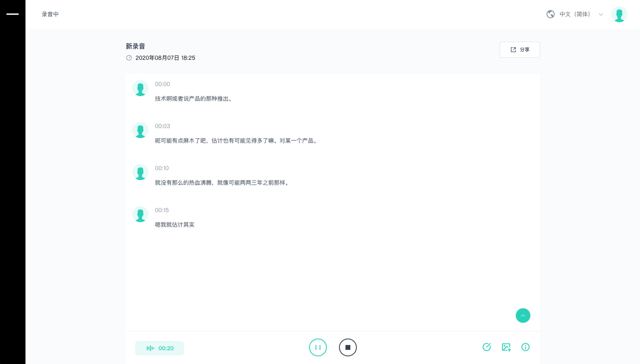Image resolution: width=640 pixels, height=364 pixels.
Task: Select the transcript line at 00:10
Action: [x=221, y=183]
